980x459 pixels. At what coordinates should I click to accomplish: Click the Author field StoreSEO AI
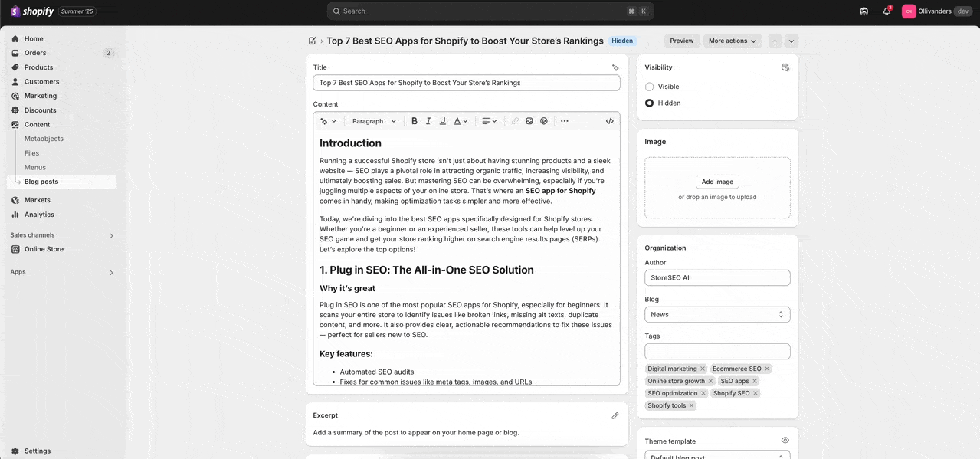(x=717, y=277)
